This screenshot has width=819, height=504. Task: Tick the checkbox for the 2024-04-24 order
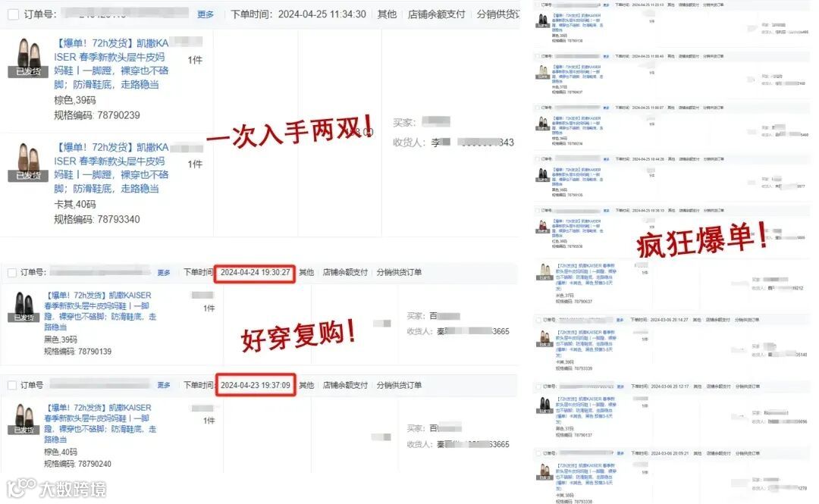point(12,273)
